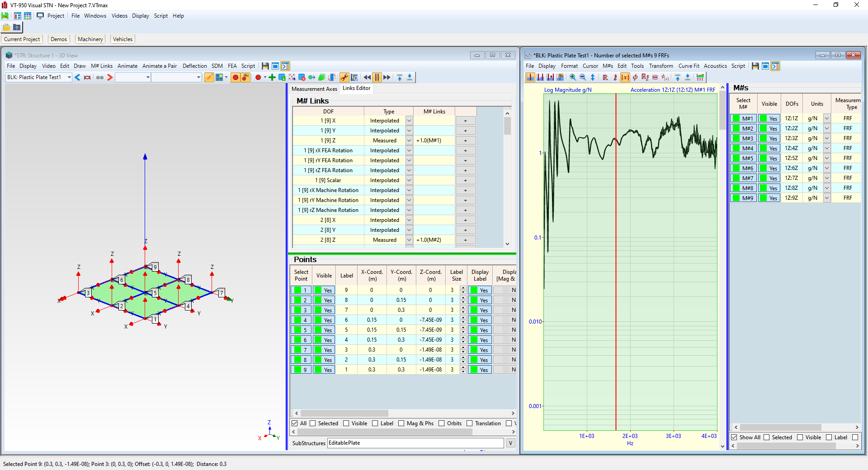Click the save icon in BLK window
The height and width of the screenshot is (470, 868).
tap(755, 66)
